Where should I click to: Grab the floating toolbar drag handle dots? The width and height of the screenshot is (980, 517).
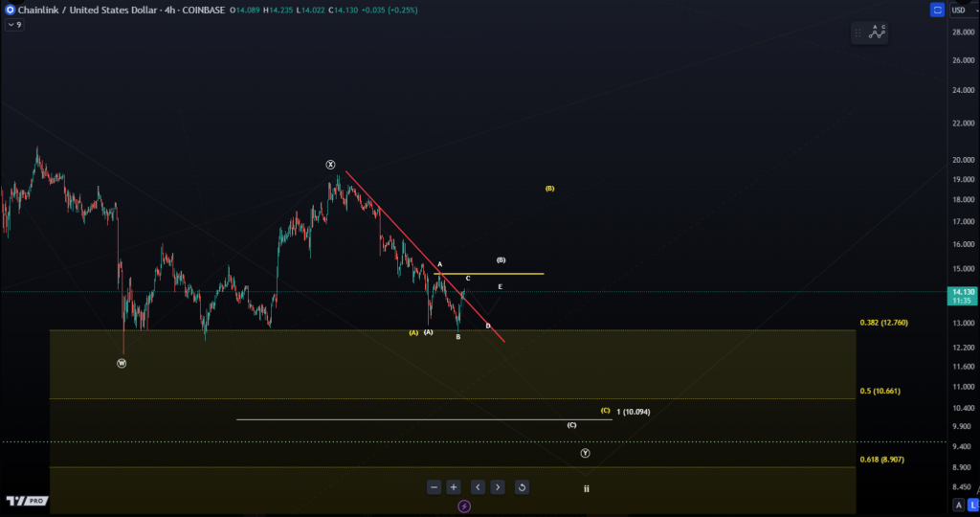pos(858,33)
